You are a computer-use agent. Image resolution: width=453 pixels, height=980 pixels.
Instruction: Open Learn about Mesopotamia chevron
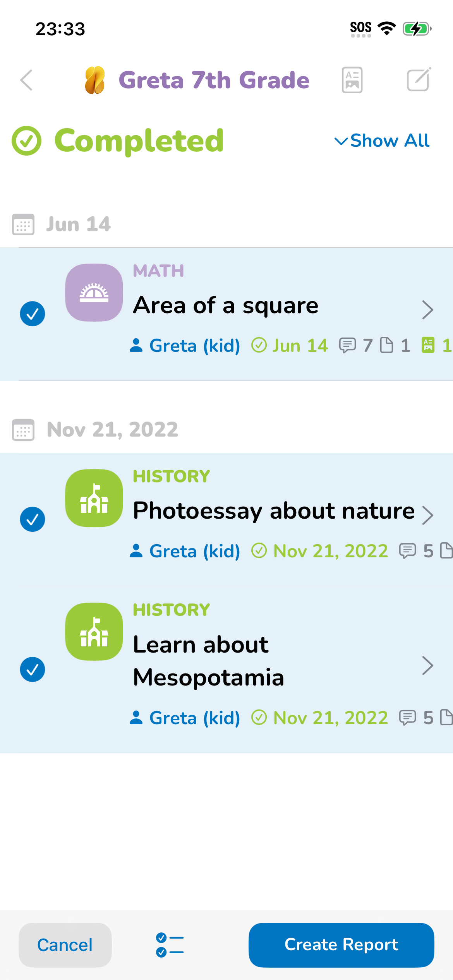[427, 665]
